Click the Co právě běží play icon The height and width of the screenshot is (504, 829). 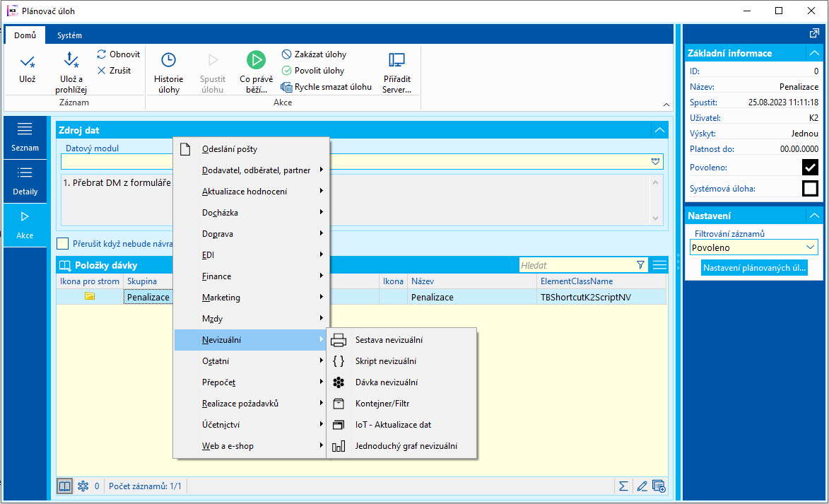point(255,61)
